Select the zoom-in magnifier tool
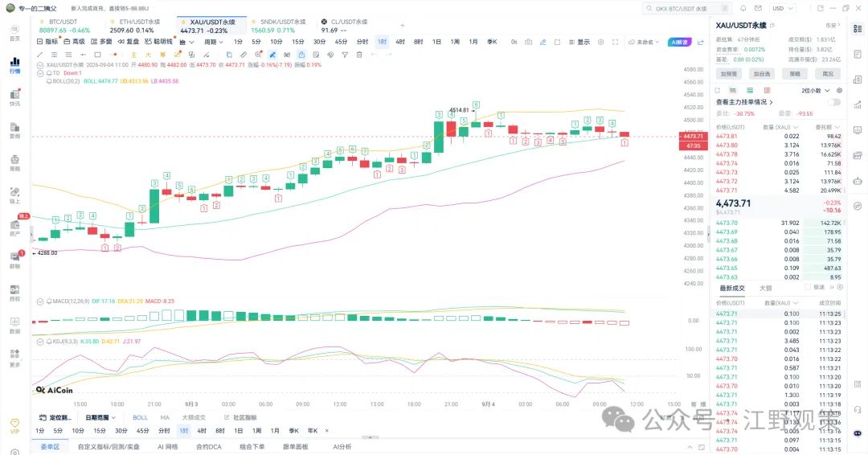The width and height of the screenshot is (868, 455). point(258,55)
